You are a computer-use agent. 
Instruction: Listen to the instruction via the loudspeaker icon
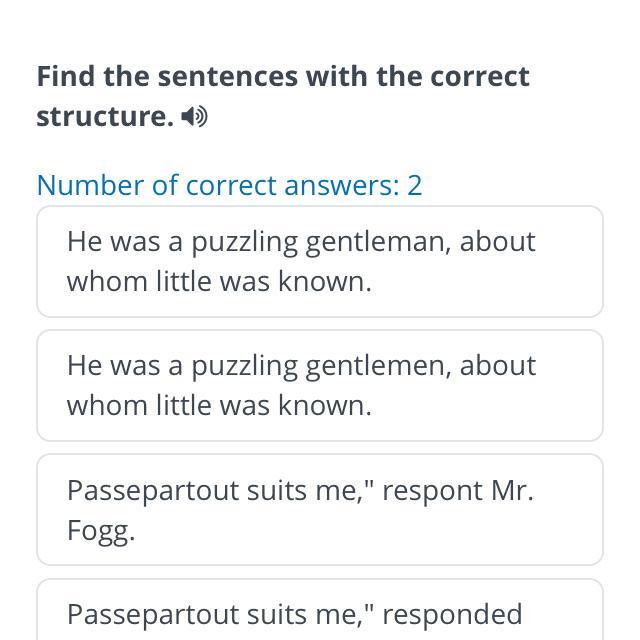[195, 117]
